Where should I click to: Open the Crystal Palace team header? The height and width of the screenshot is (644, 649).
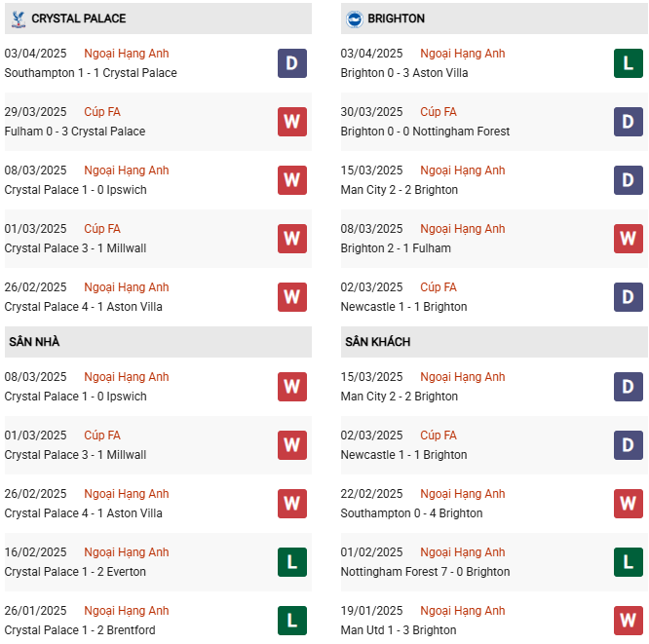[x=78, y=19]
